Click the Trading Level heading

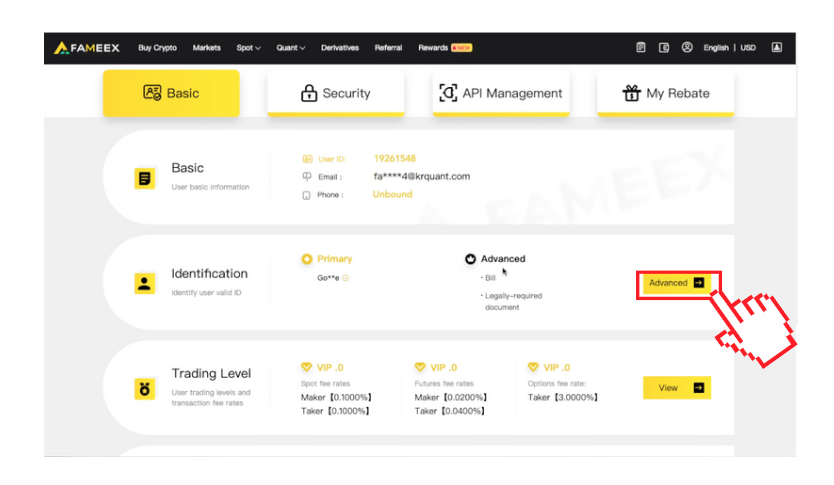click(211, 373)
